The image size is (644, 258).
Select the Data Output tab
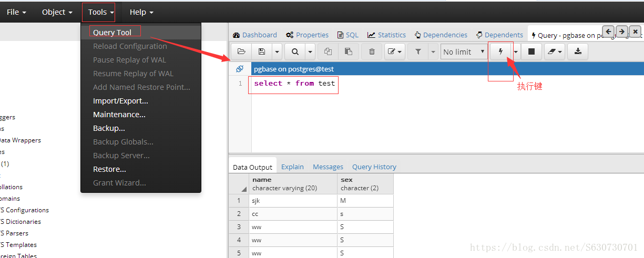pos(252,167)
